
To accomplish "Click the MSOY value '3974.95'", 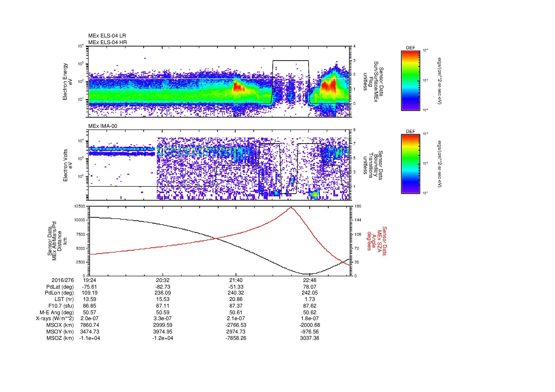I will point(163,332).
